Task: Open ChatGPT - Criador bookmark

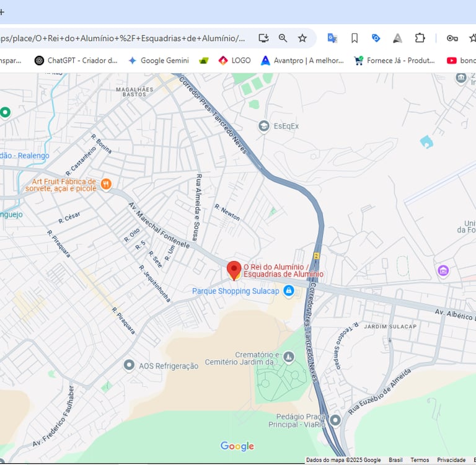Action: (x=76, y=60)
